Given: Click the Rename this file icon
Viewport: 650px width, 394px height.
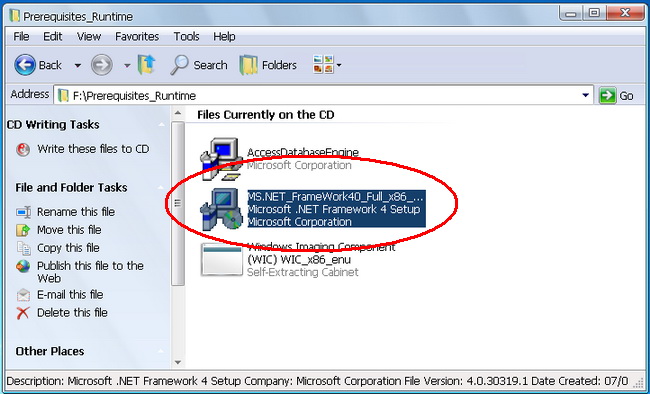Looking at the screenshot, I should [24, 212].
